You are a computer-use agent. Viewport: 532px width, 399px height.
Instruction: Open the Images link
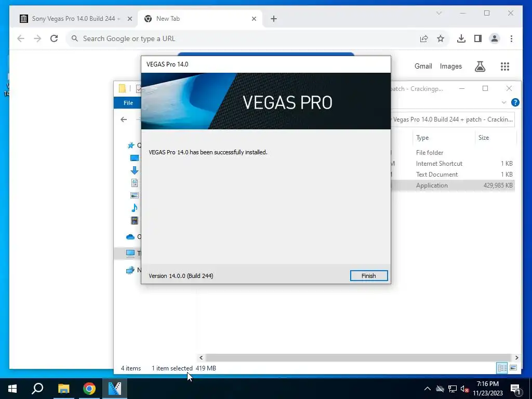pyautogui.click(x=450, y=66)
